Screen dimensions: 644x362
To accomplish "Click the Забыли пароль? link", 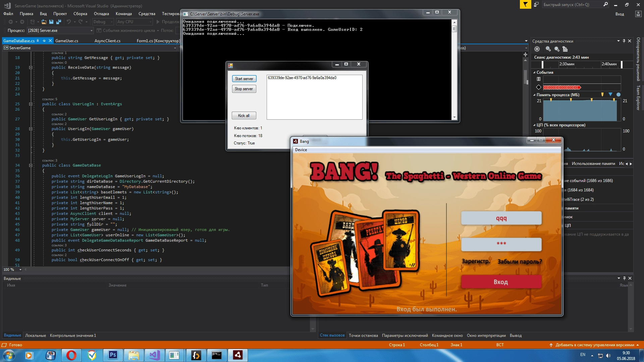I will 520,262.
